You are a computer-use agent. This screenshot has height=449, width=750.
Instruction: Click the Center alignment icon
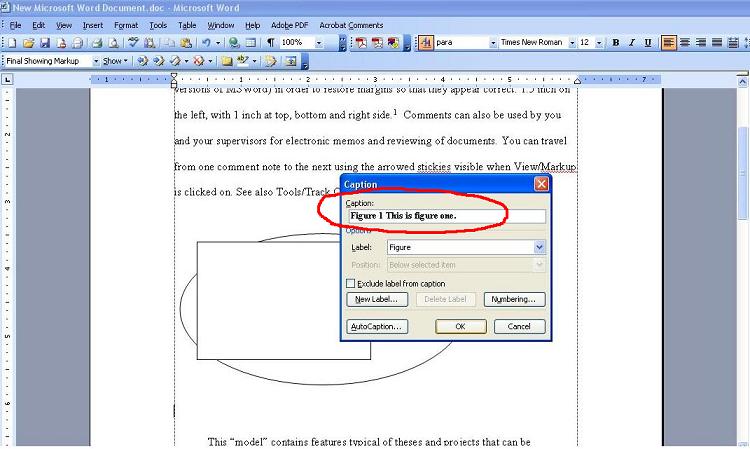tap(686, 43)
